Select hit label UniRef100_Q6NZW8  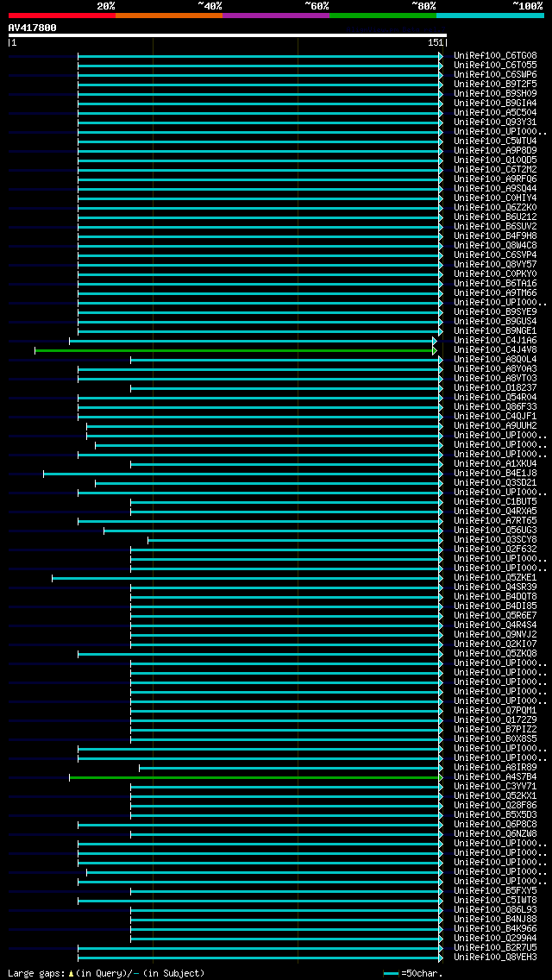pyautogui.click(x=495, y=834)
